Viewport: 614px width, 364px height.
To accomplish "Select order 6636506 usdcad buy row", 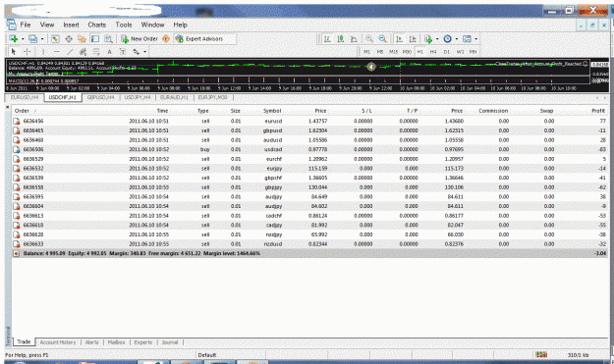I will [309, 149].
